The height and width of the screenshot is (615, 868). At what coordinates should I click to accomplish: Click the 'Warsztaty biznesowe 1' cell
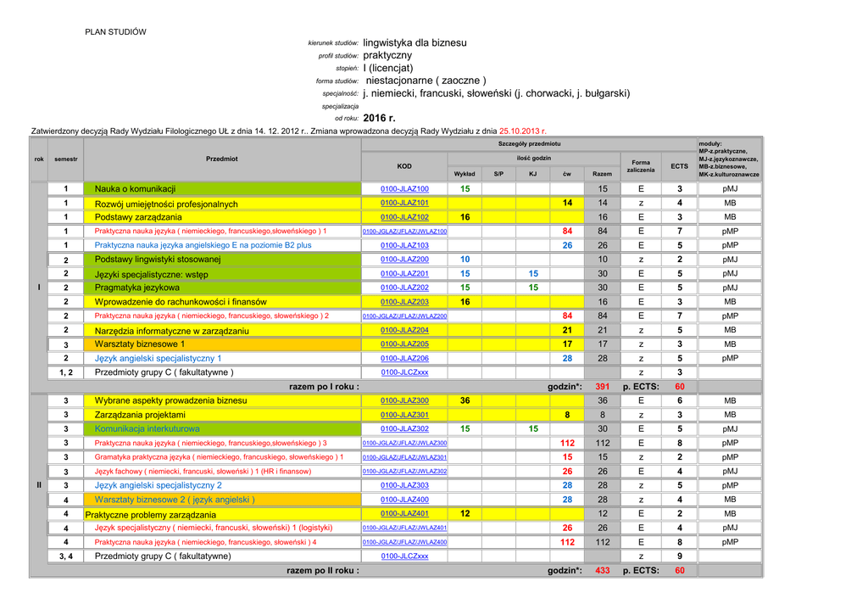[139, 344]
